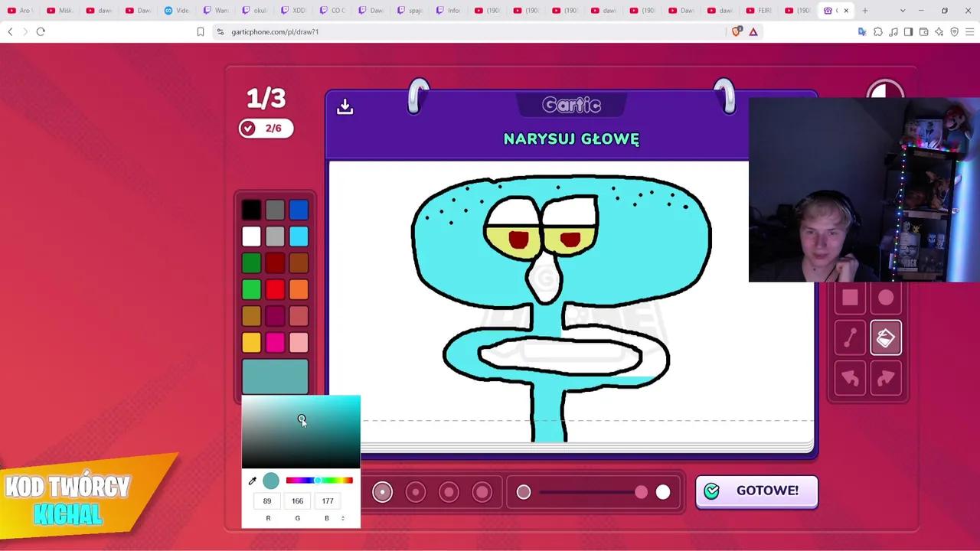980x551 pixels.
Task: Click the opacity slider track
Action: (593, 492)
